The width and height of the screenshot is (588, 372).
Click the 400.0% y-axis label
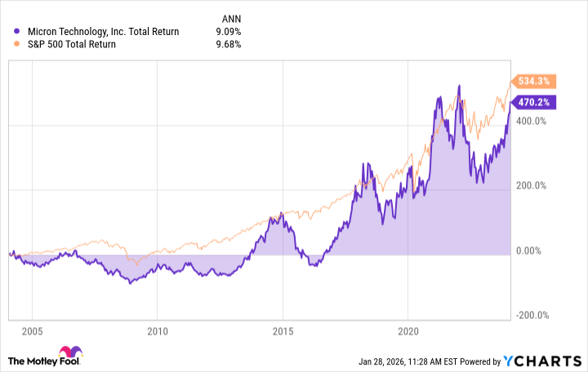point(530,121)
